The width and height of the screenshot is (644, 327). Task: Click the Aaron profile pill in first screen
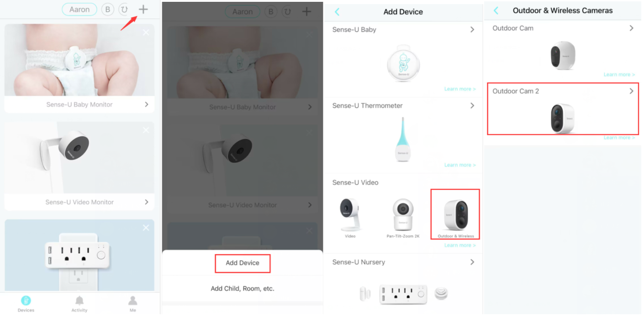coord(79,9)
